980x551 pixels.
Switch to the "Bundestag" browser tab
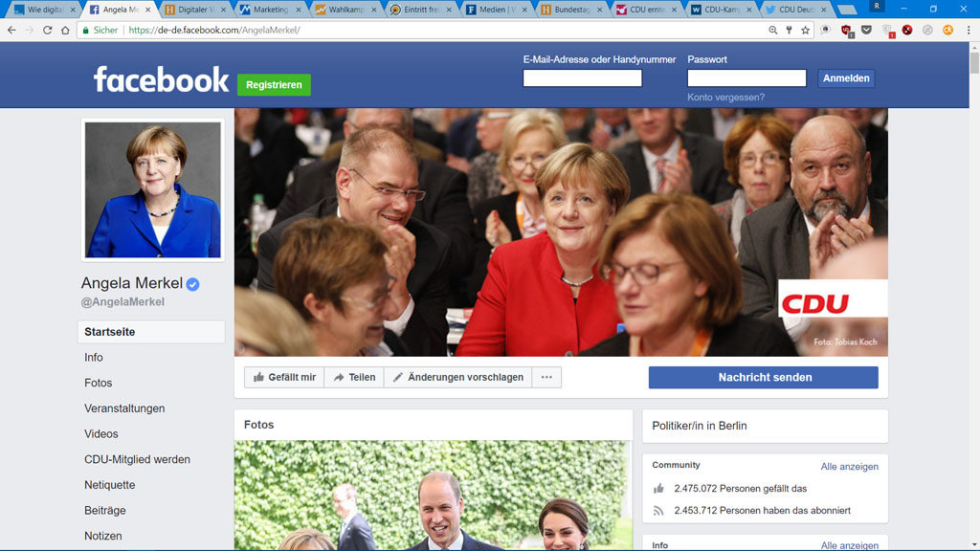[569, 9]
